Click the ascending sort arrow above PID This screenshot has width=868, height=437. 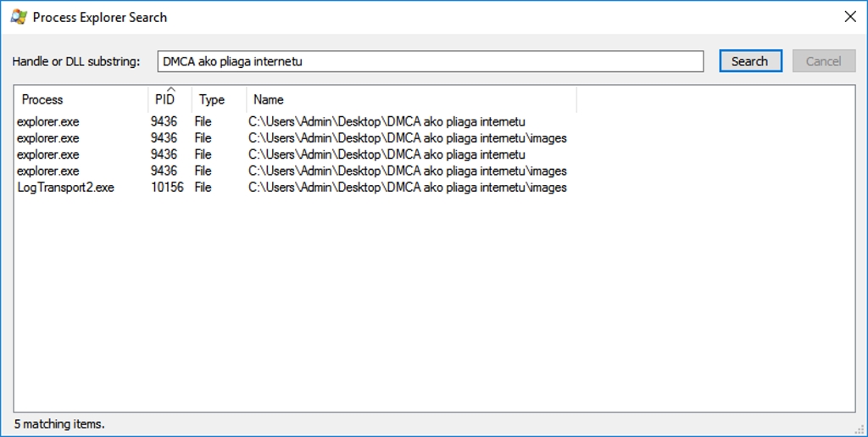pos(170,88)
